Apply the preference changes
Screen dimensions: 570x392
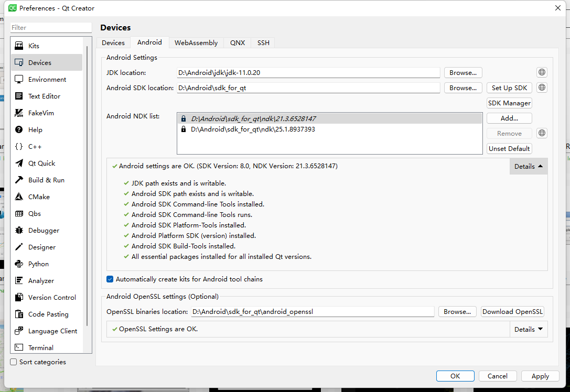pyautogui.click(x=540, y=376)
